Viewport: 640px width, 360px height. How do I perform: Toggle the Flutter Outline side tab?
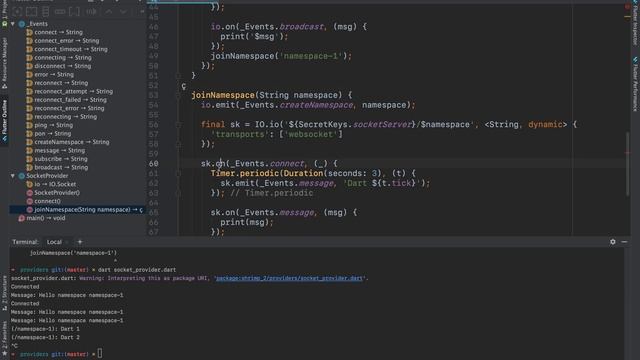[4, 121]
